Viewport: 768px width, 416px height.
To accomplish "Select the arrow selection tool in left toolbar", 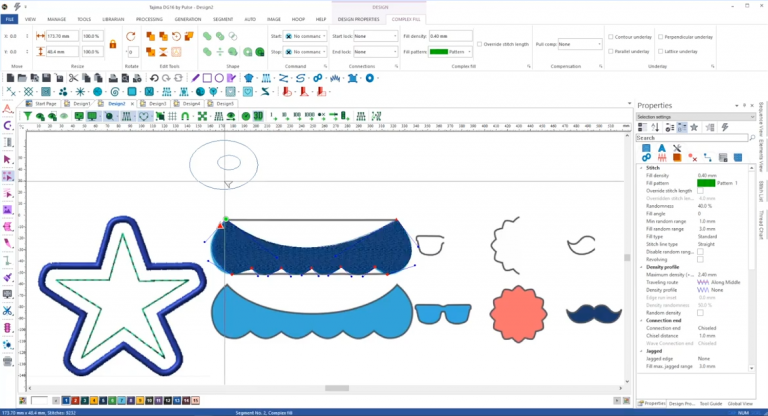I will pos(8,158).
